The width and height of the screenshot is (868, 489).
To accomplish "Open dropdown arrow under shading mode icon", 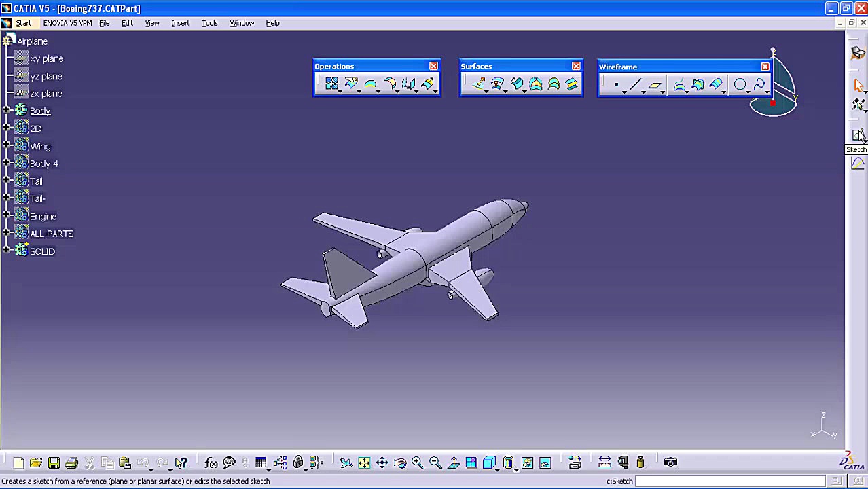I will click(x=517, y=469).
